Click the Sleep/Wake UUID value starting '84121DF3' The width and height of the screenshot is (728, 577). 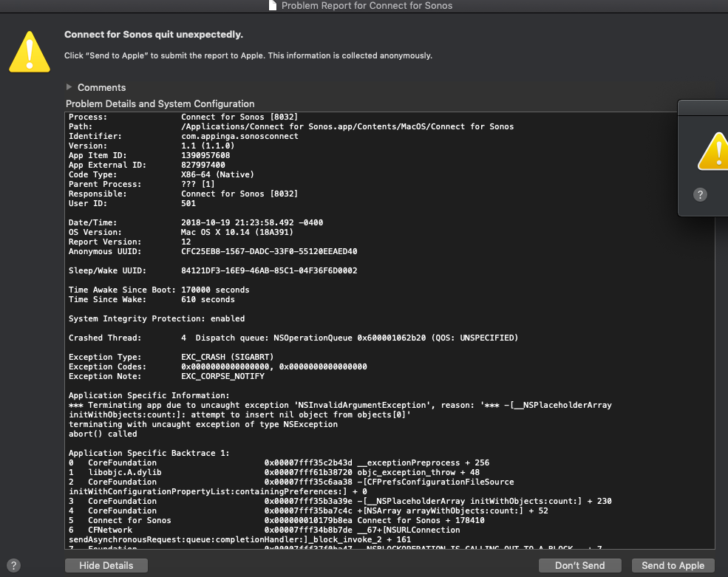pyautogui.click(x=269, y=270)
